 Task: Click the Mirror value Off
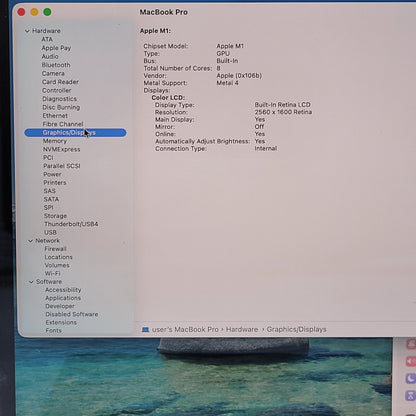[259, 127]
